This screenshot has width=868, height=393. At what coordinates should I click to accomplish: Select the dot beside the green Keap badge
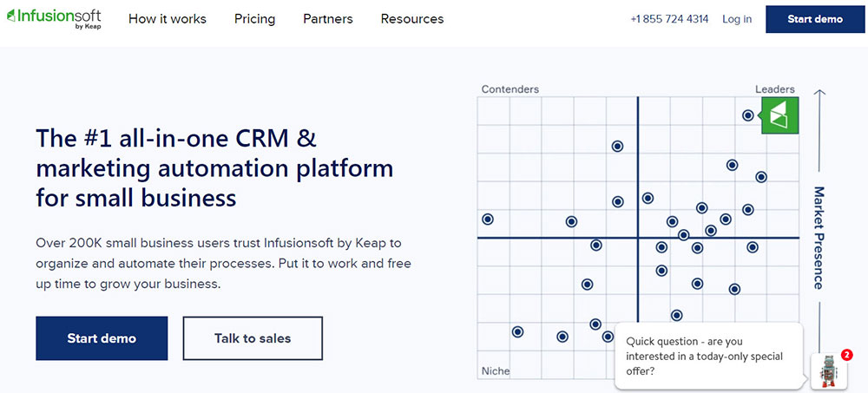click(748, 115)
